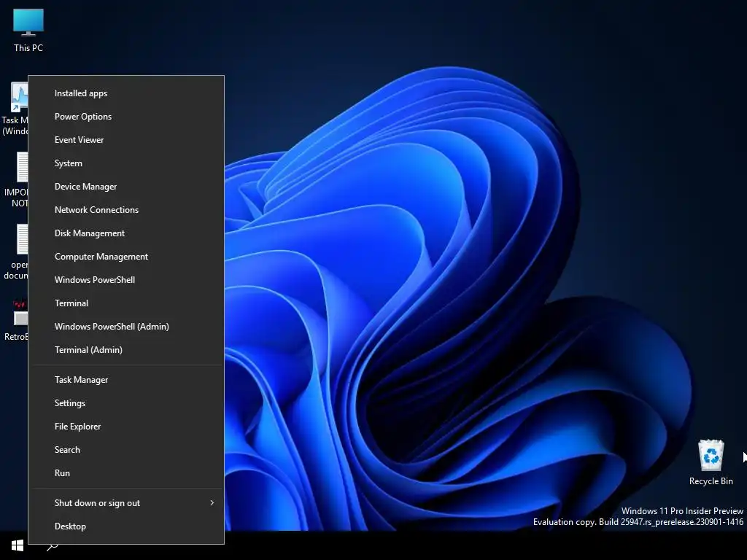Click the Windows Start button
Screen dimensions: 747x560
point(18,545)
